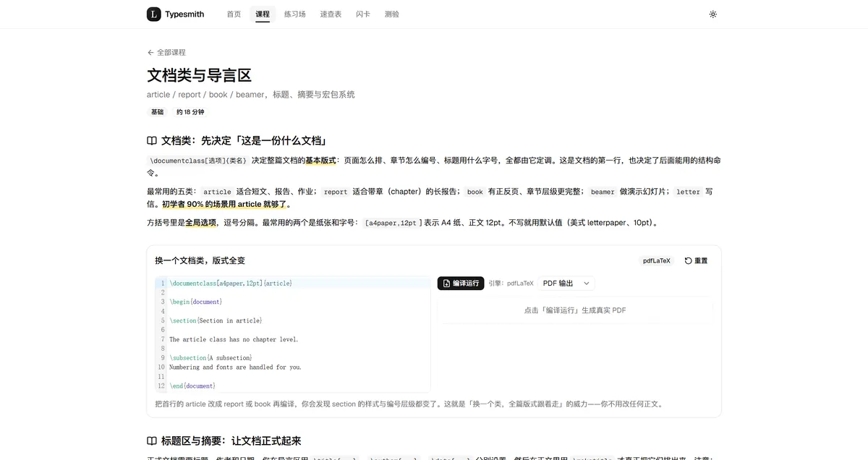
Task: Click the Typesmith brand name
Action: (x=184, y=14)
